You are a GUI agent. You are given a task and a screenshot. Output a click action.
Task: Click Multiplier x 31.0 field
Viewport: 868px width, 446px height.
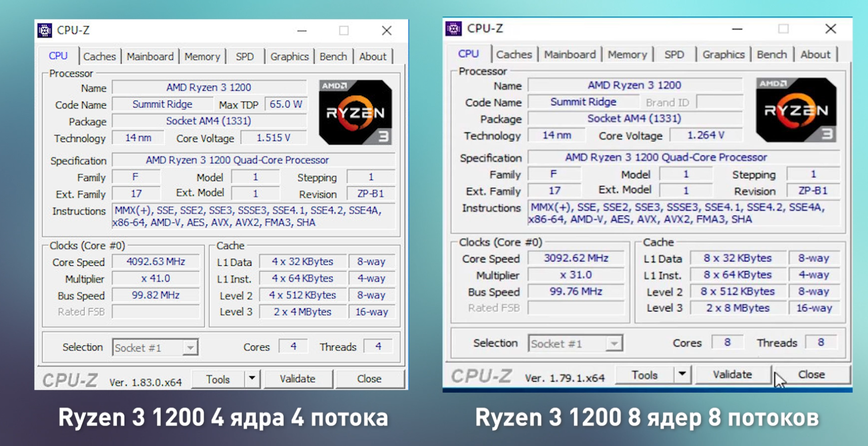(576, 275)
